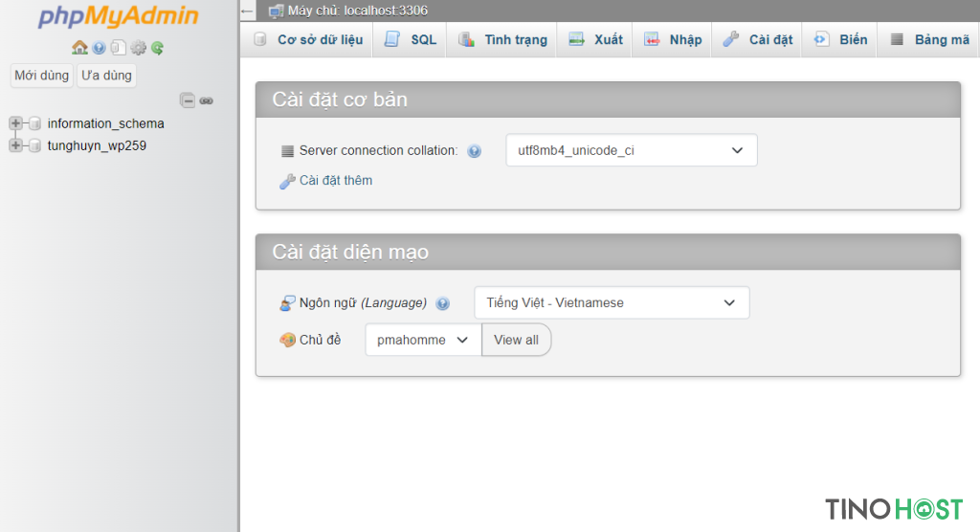Viewport: 980px width, 532px height.
Task: Click the server icon beside Máy chủ
Action: point(276,11)
